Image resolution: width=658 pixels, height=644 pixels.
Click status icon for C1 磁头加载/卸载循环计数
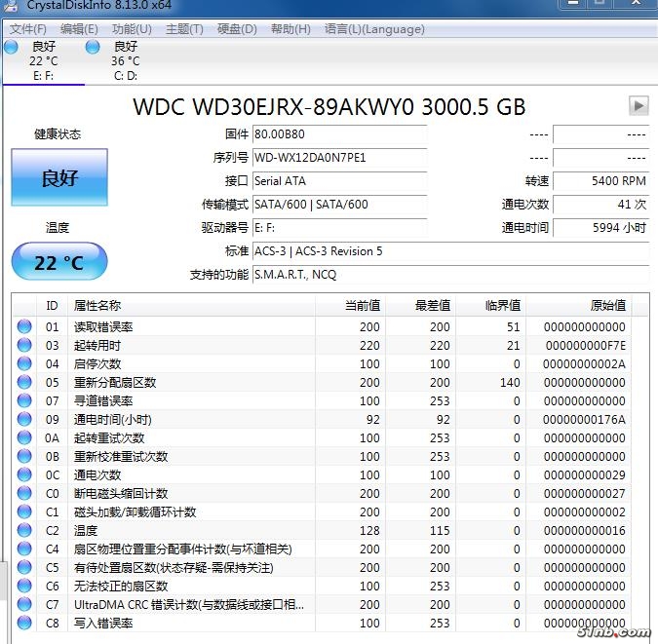[24, 511]
